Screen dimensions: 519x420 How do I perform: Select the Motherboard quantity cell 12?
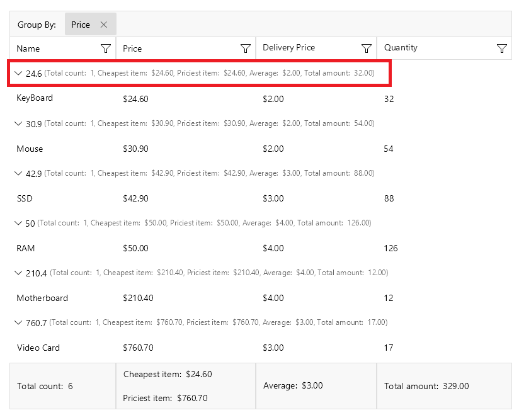pyautogui.click(x=389, y=298)
